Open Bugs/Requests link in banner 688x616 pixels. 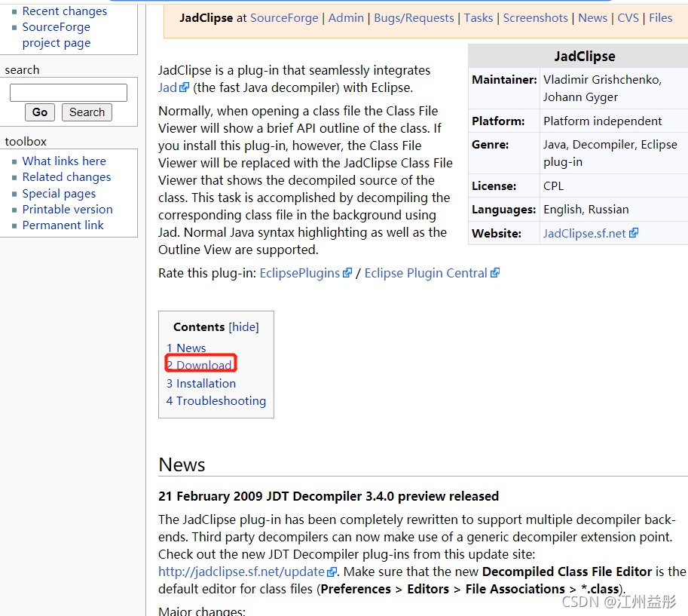[x=414, y=18]
